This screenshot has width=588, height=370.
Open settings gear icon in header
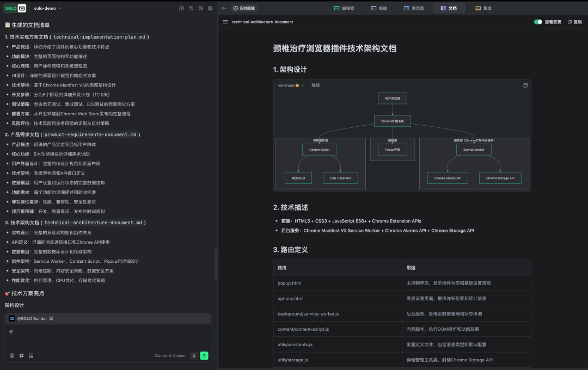click(201, 8)
